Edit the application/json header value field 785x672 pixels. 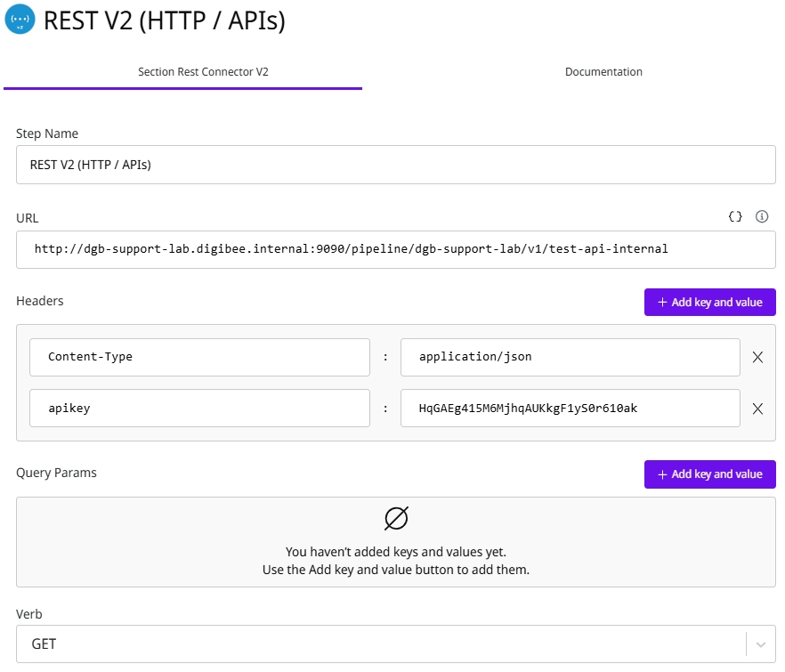pos(570,357)
